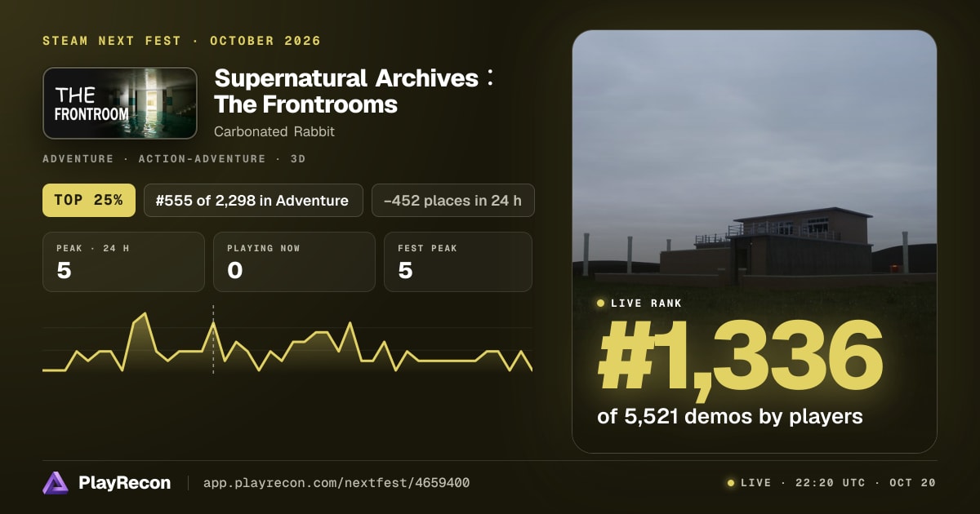980x514 pixels.
Task: Click the text of 5,521 demos by players
Action: (x=730, y=416)
